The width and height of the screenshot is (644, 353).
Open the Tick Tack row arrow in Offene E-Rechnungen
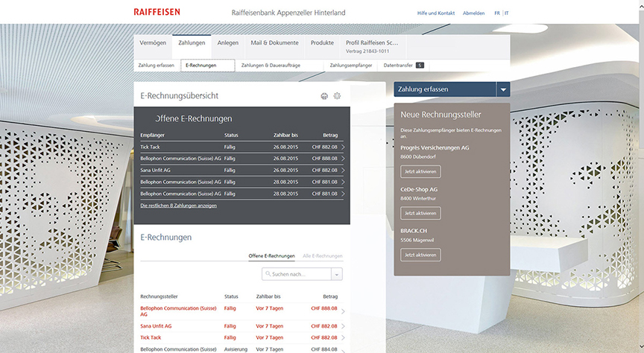point(343,147)
